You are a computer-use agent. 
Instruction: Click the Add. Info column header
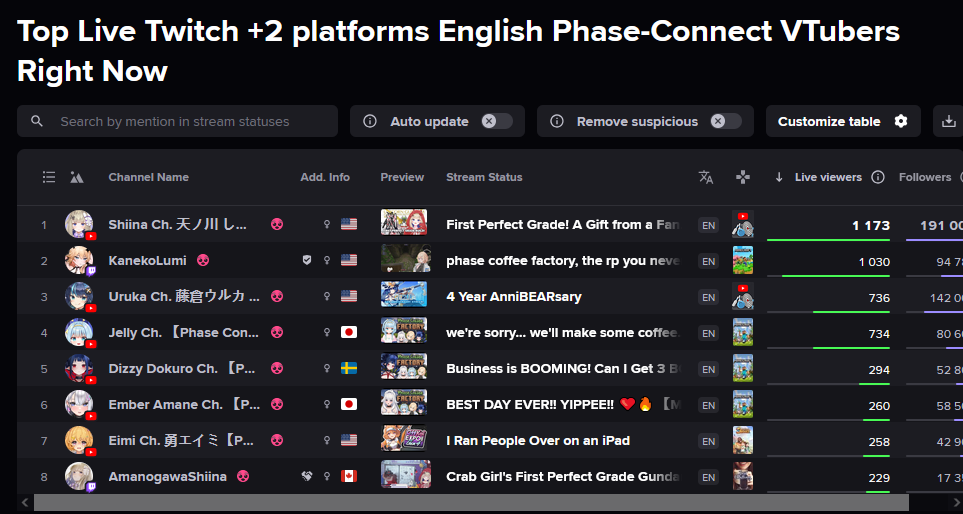click(325, 177)
